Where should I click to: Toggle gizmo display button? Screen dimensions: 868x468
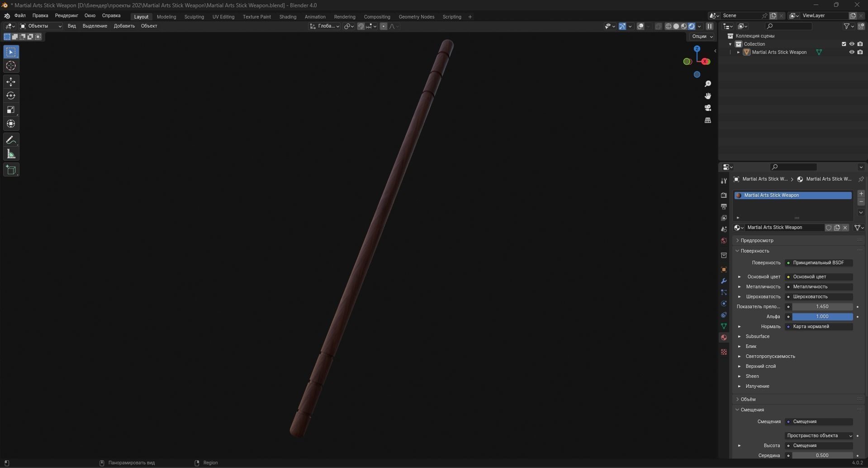pos(622,26)
